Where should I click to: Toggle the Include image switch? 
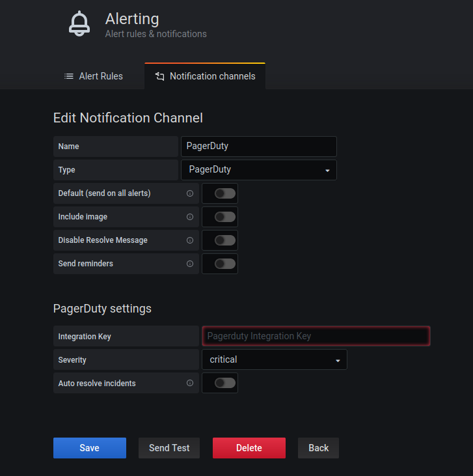pyautogui.click(x=225, y=217)
